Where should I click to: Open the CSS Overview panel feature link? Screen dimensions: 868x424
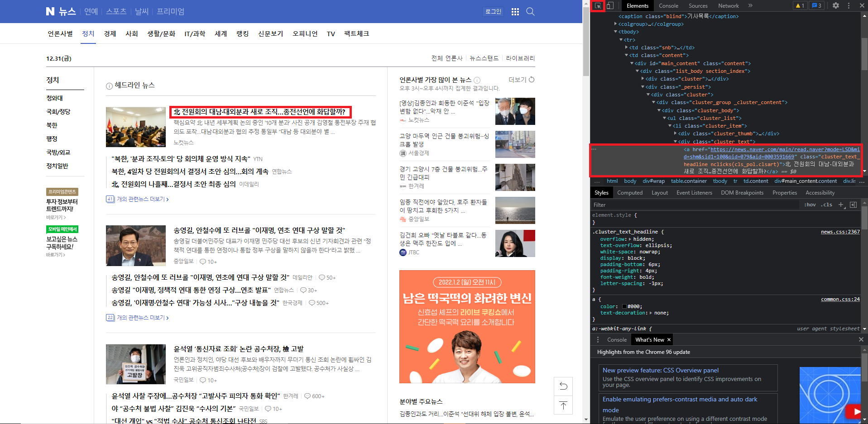tap(660, 370)
